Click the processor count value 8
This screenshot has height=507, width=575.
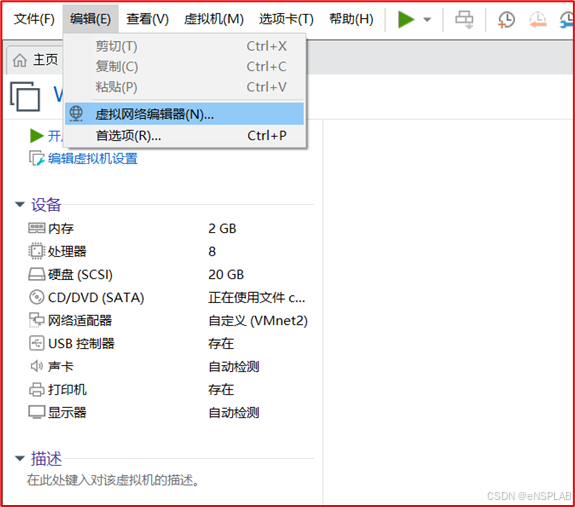tap(212, 251)
